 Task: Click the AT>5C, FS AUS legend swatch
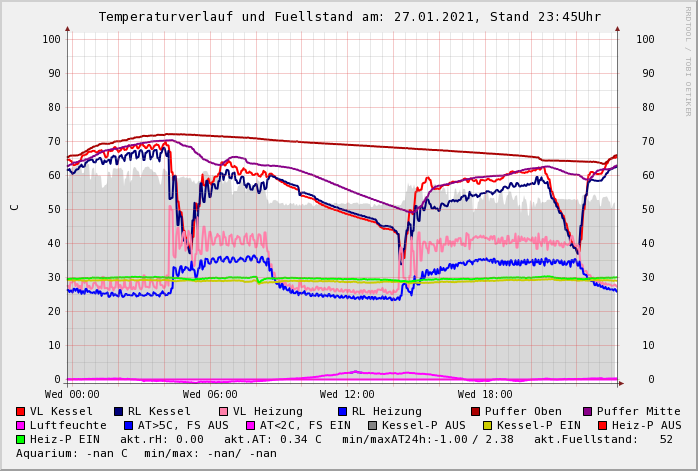tap(129, 426)
